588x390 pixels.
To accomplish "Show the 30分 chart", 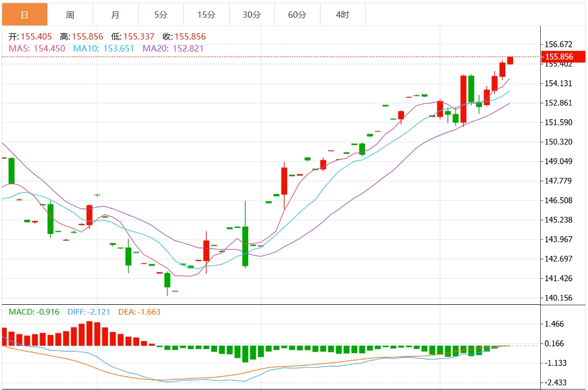I will coord(251,15).
